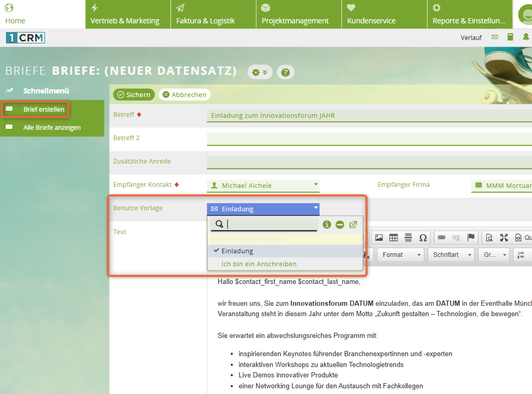Click the insert link icon in the editor
532x394 pixels.
coord(442,237)
